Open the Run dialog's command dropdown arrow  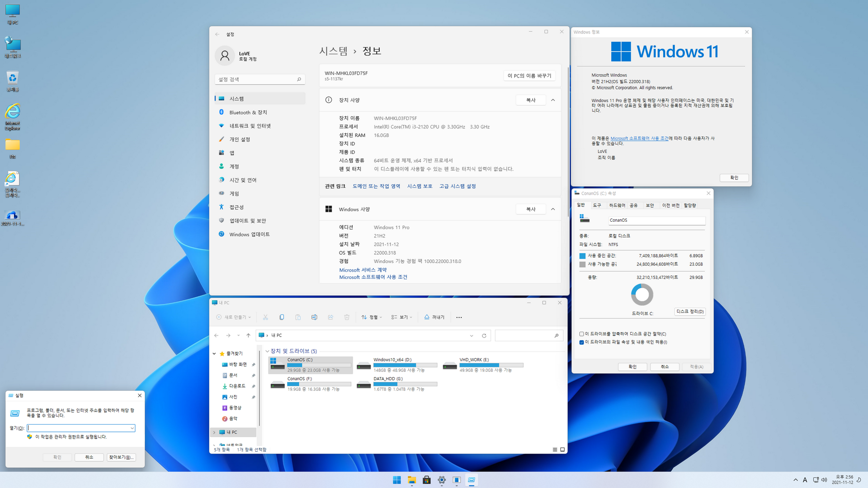[x=132, y=428]
